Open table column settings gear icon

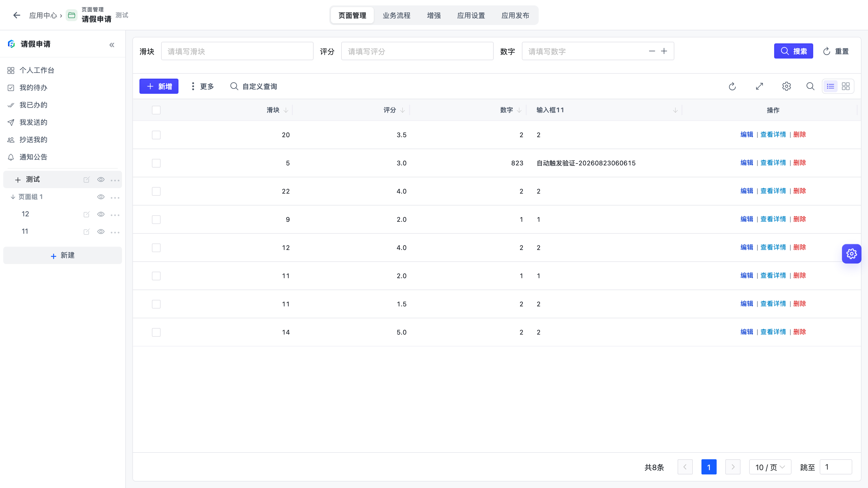pos(786,86)
